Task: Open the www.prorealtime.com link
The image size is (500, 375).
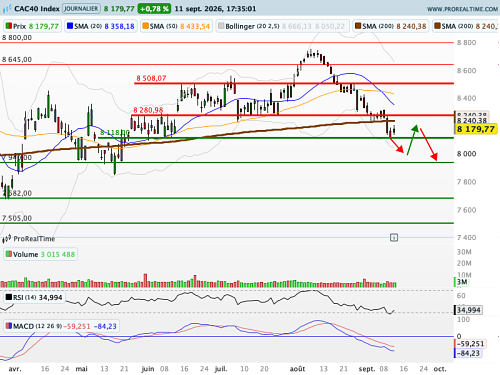Action: click(462, 9)
